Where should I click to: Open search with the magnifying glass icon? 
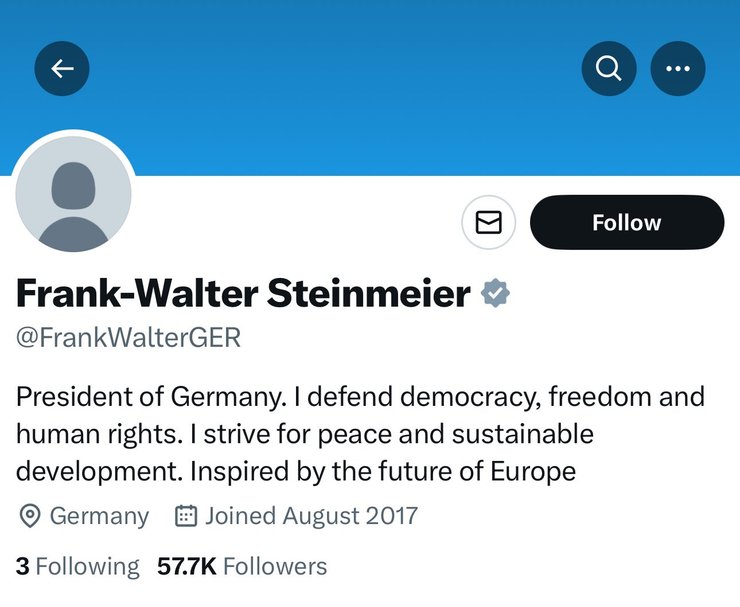[608, 68]
